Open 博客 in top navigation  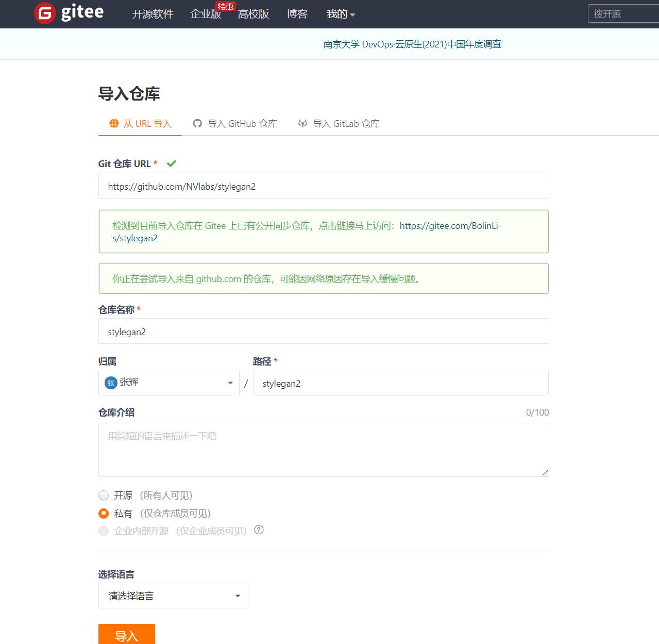[x=297, y=14]
